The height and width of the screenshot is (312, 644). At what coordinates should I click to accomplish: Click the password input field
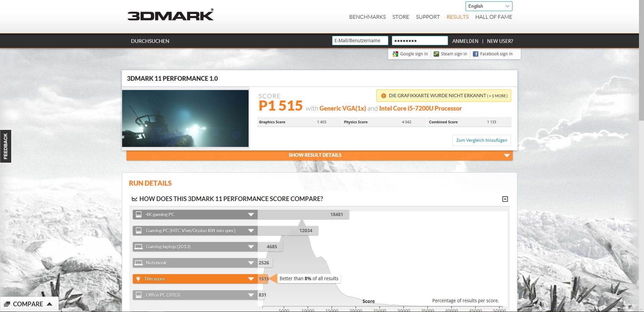(x=420, y=41)
